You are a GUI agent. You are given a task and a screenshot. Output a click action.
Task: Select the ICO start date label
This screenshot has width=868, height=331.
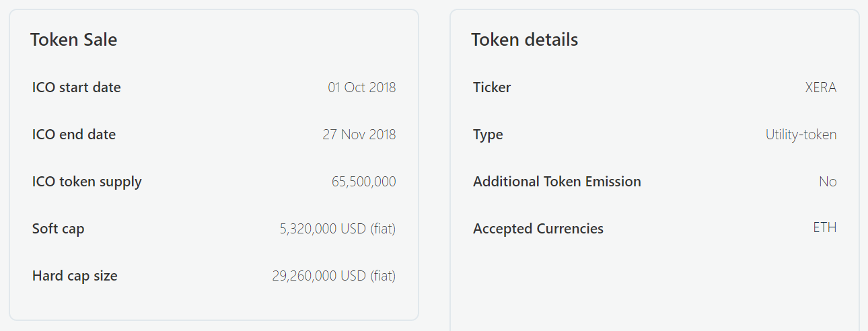pos(77,87)
